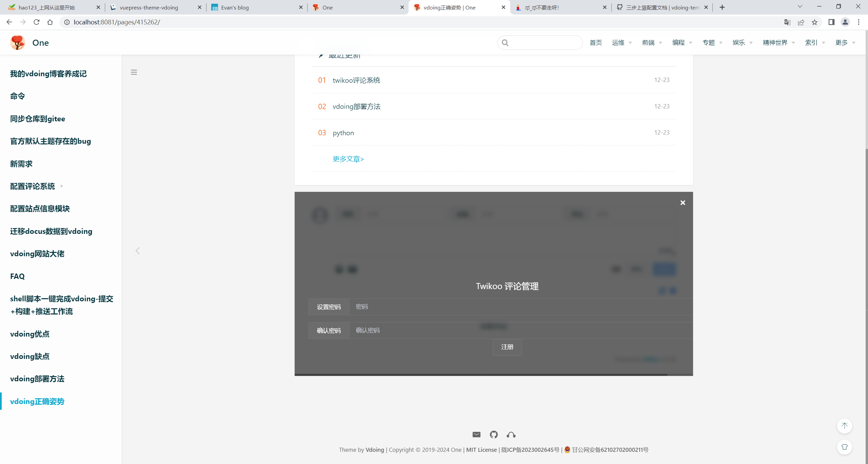This screenshot has width=868, height=464.
Task: Open Vdoing theme link in footer
Action: [x=375, y=450]
